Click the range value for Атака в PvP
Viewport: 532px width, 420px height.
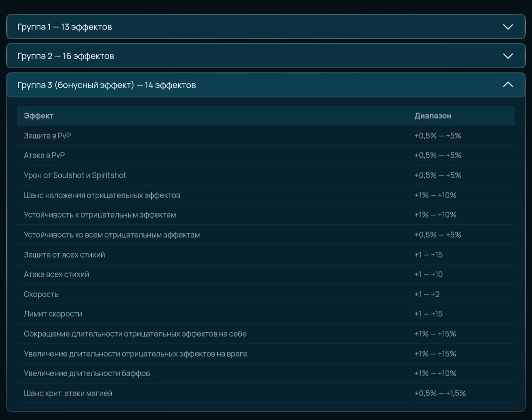438,155
